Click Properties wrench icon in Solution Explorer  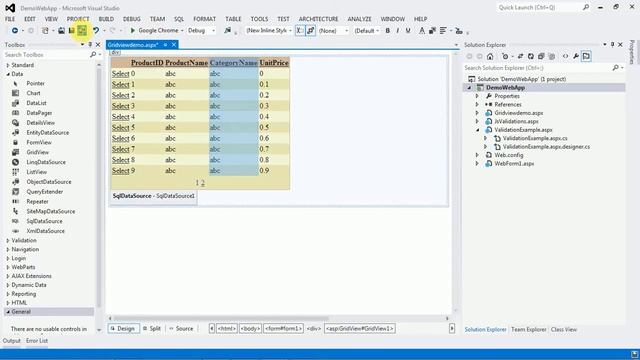click(576, 56)
